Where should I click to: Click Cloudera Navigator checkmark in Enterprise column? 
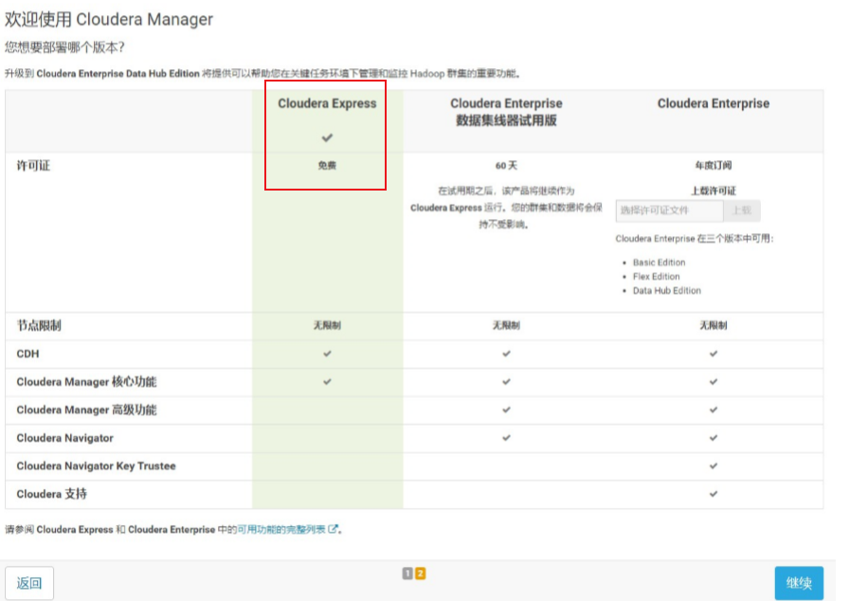pos(713,438)
